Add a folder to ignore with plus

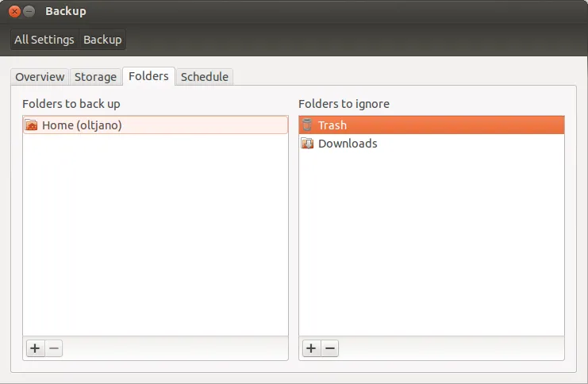pos(311,348)
